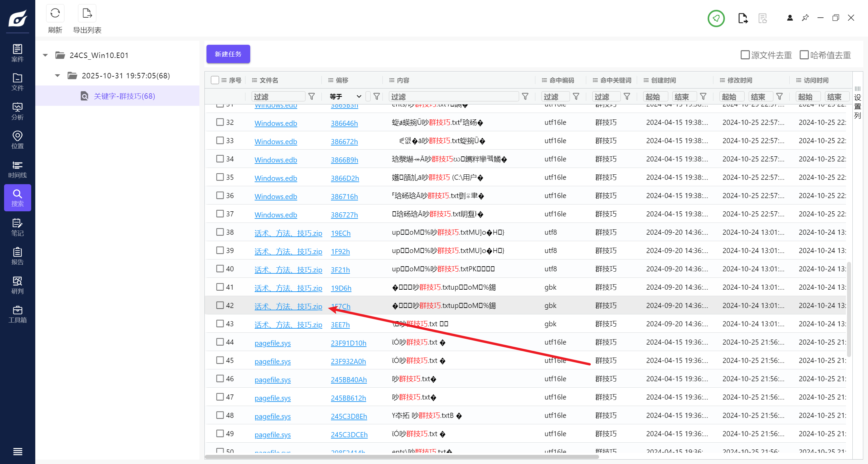Click the filter funnel next to filename filter

point(311,97)
